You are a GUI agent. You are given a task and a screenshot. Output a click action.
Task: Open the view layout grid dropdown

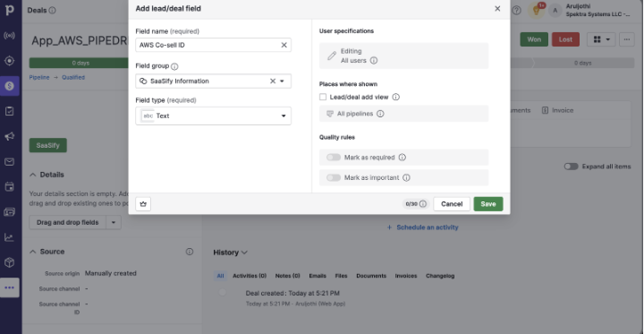pos(601,39)
